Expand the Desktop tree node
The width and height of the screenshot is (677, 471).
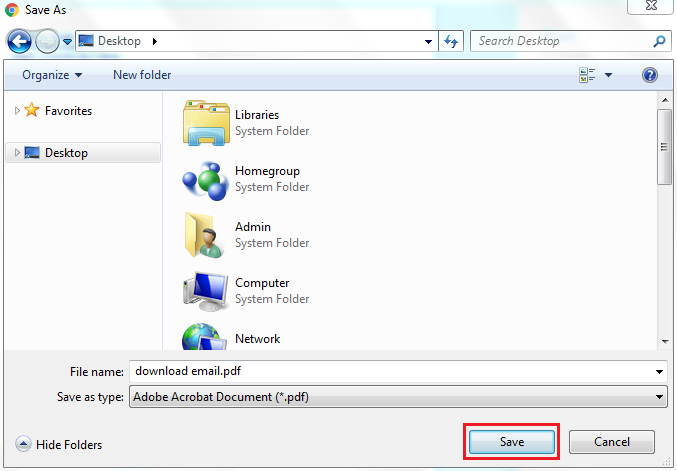pyautogui.click(x=17, y=152)
